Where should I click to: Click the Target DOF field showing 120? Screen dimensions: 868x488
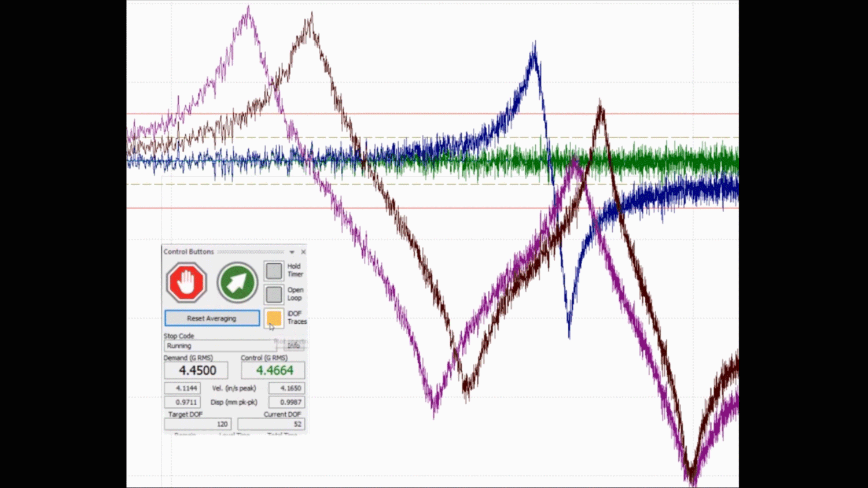click(198, 424)
